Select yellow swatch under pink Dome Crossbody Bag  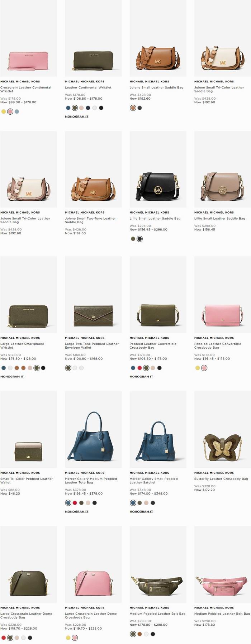pyautogui.click(x=68, y=638)
